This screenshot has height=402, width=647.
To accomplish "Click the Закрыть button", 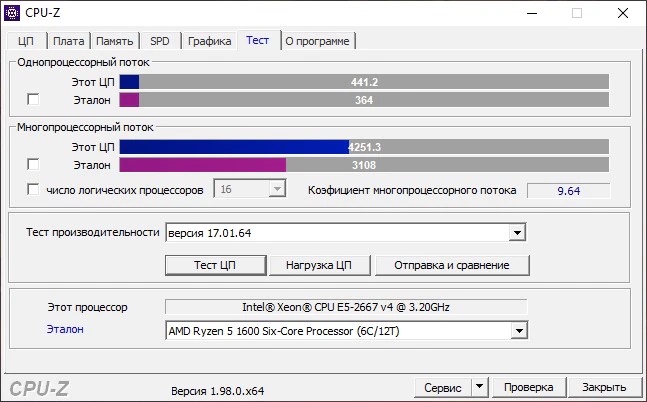I will (x=604, y=388).
